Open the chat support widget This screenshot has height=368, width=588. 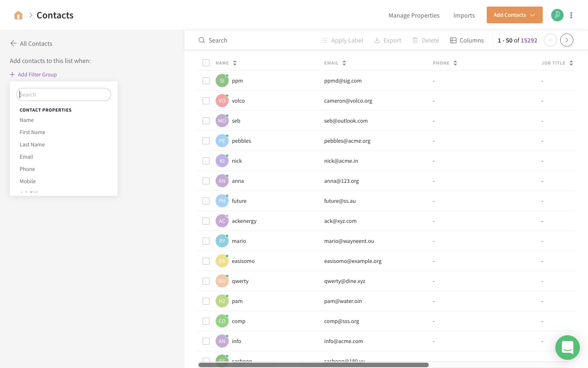568,348
